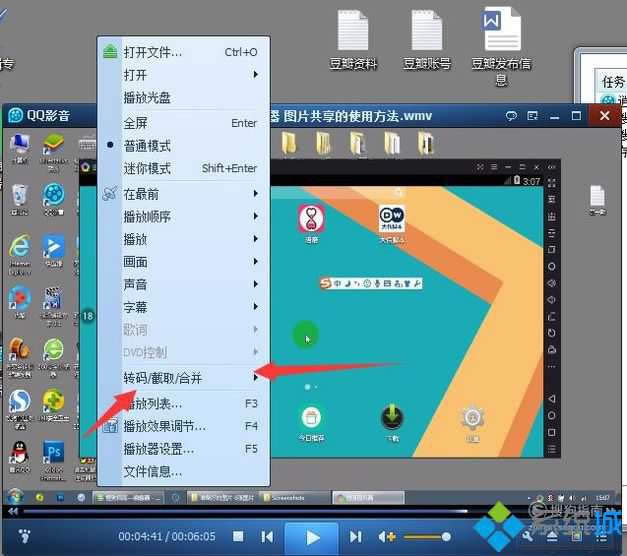Mute with the volume speaker icon
627x556 pixels.
click(x=386, y=536)
